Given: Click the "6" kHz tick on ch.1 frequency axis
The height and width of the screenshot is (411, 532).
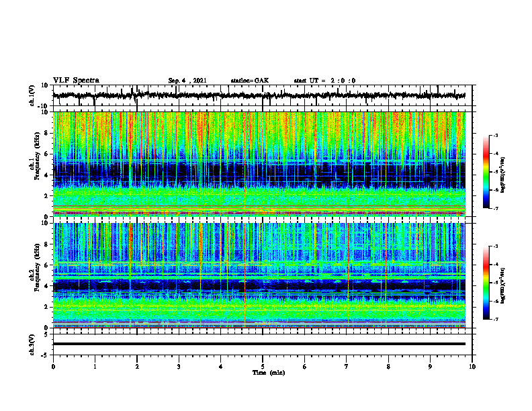Looking at the screenshot, I should point(46,154).
